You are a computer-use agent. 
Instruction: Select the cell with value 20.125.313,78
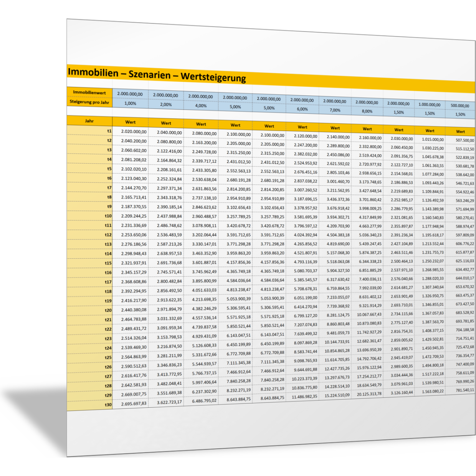369,394
